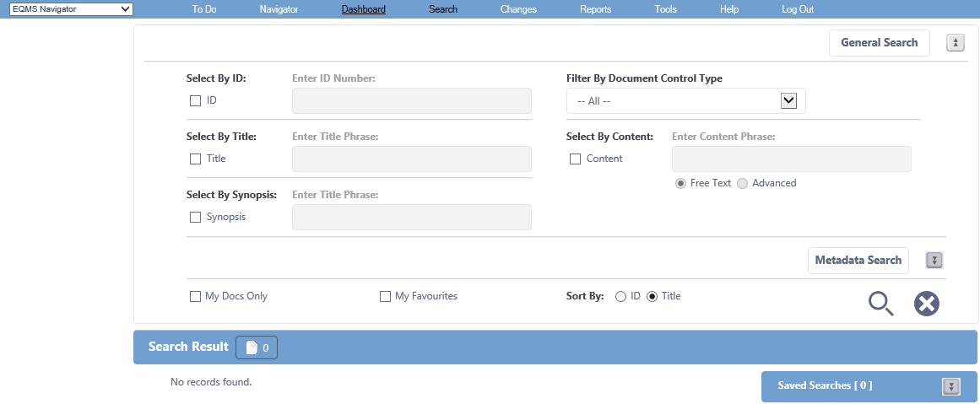This screenshot has height=404, width=980.
Task: Open the Document Control Type dropdown
Action: point(685,100)
